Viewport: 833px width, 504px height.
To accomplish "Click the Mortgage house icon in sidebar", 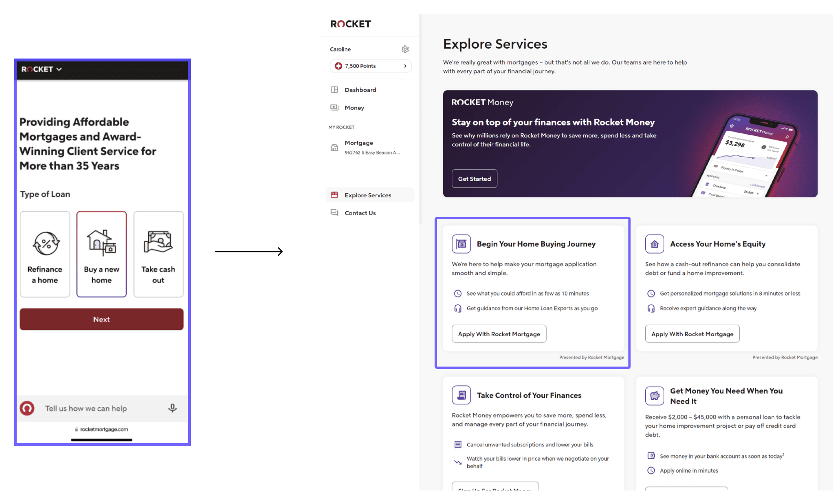I will click(334, 147).
